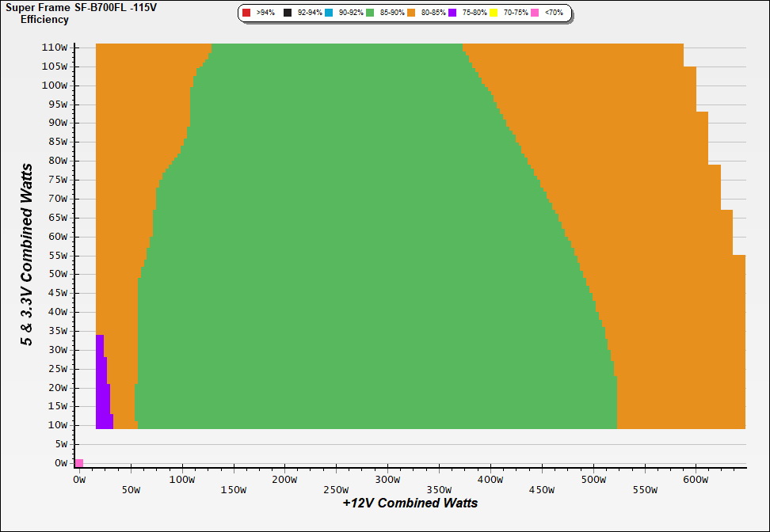Select the orange 80-85% legend swatch

pos(411,13)
